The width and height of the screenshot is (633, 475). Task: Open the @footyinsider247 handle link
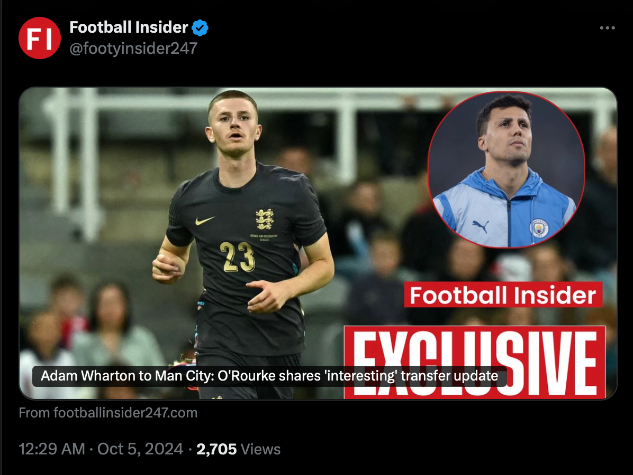(133, 48)
